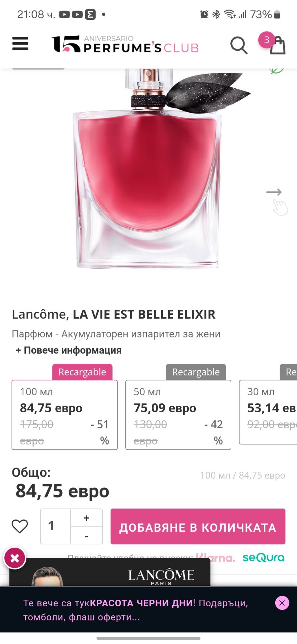Decrease quantity with minus button

click(86, 536)
